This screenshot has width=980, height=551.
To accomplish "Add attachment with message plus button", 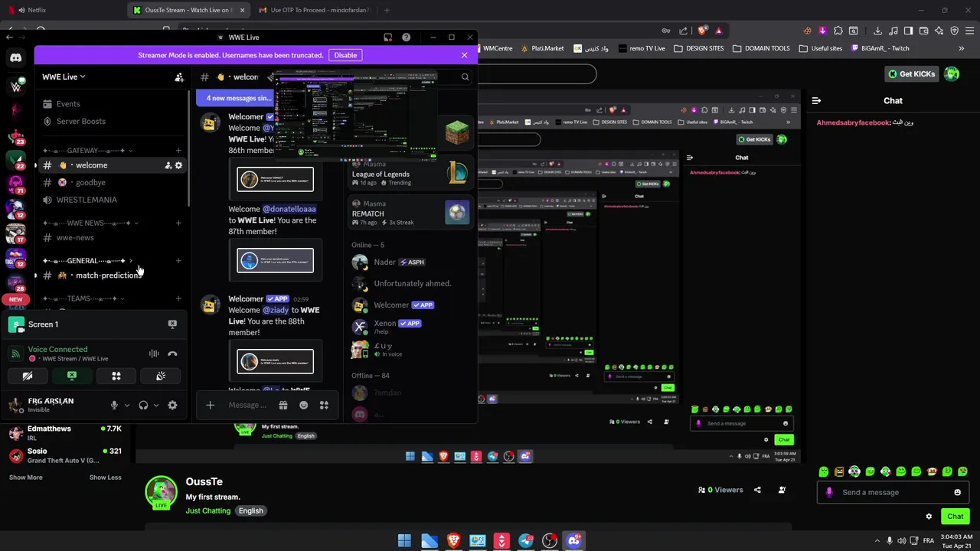I will (211, 405).
